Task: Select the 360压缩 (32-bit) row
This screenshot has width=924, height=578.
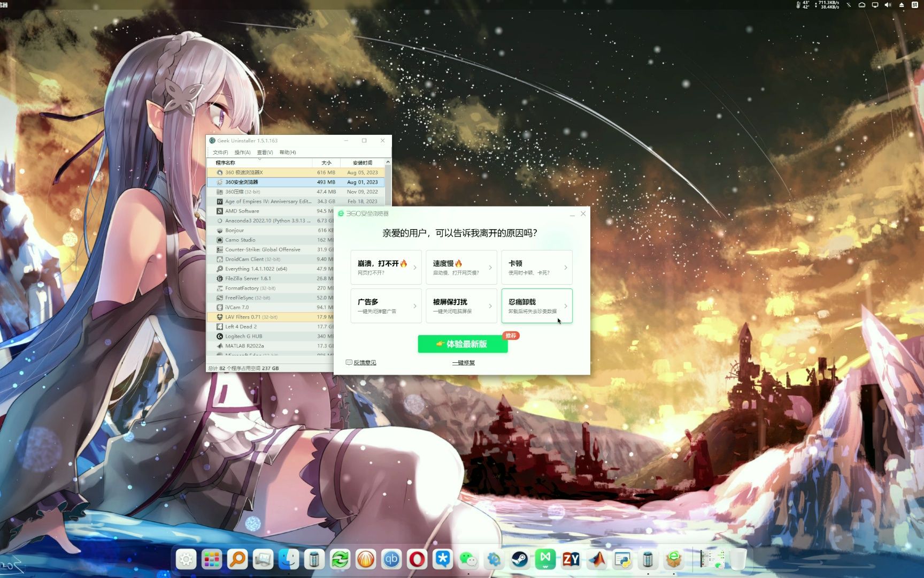Action: [x=296, y=192]
